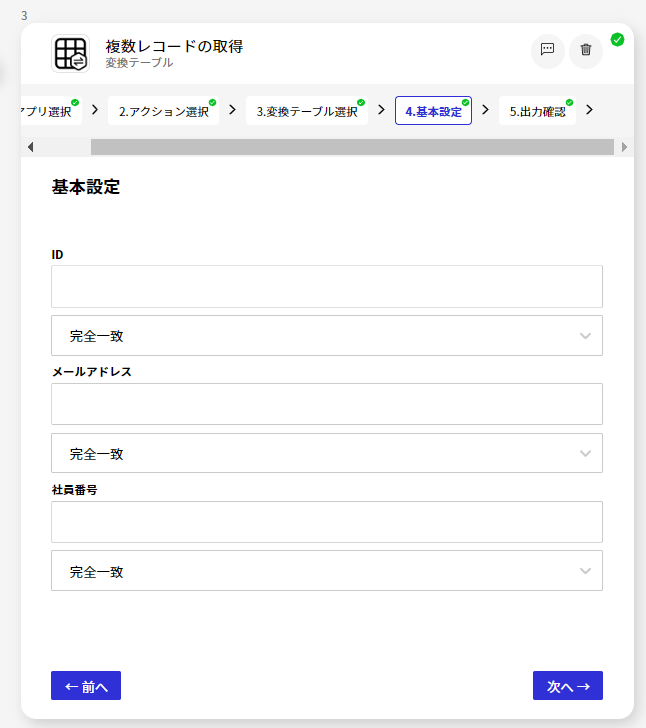646x728 pixels.
Task: Click the green checkmark status icon
Action: click(x=617, y=40)
